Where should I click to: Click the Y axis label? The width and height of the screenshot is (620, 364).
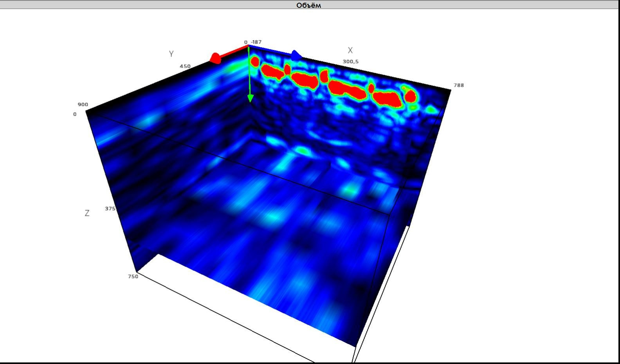tap(171, 54)
